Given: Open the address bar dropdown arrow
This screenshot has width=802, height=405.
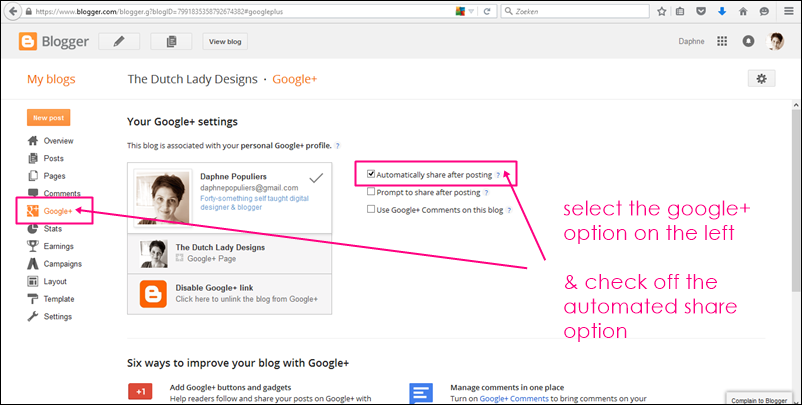Looking at the screenshot, I should click(x=472, y=11).
